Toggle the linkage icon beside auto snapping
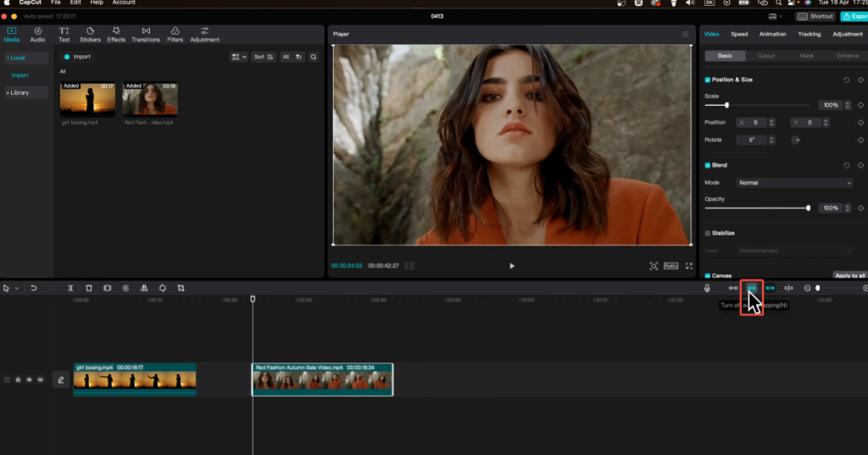The height and width of the screenshot is (455, 868). click(x=770, y=288)
